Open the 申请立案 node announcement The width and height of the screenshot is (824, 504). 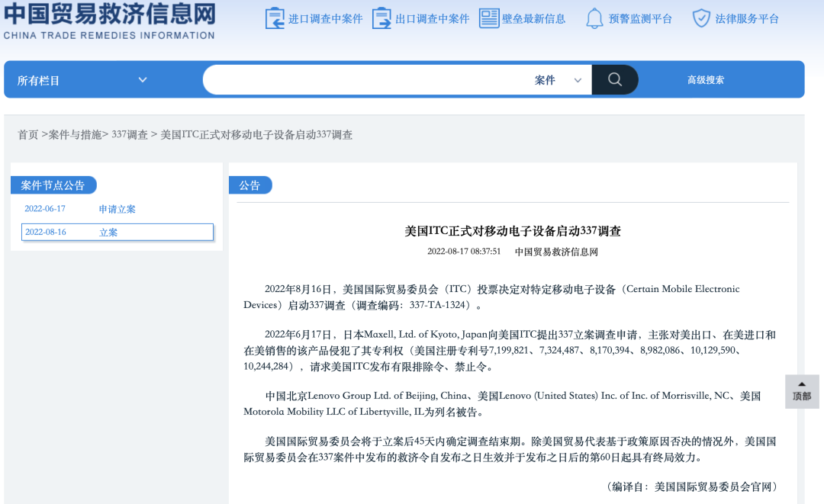click(x=117, y=209)
